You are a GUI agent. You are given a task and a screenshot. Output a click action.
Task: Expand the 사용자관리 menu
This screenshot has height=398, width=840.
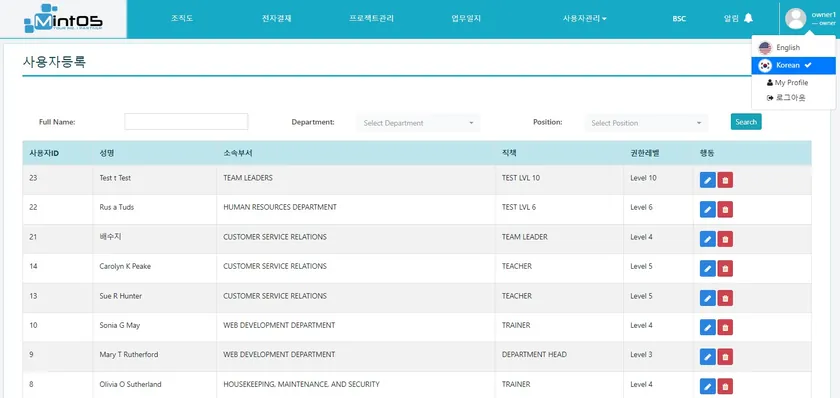point(584,19)
